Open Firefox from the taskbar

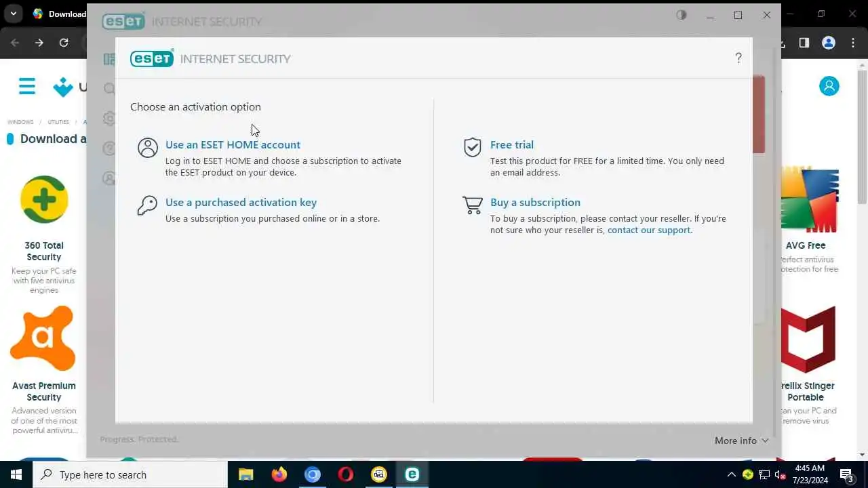(279, 474)
